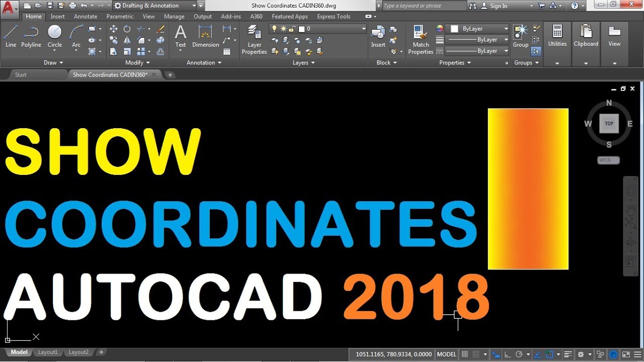Click the Plot (print) icon
This screenshot has height=362, width=644.
(x=72, y=6)
